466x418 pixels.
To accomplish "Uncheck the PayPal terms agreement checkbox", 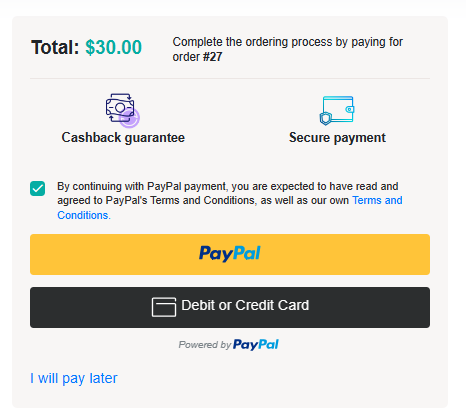I will pyautogui.click(x=37, y=189).
